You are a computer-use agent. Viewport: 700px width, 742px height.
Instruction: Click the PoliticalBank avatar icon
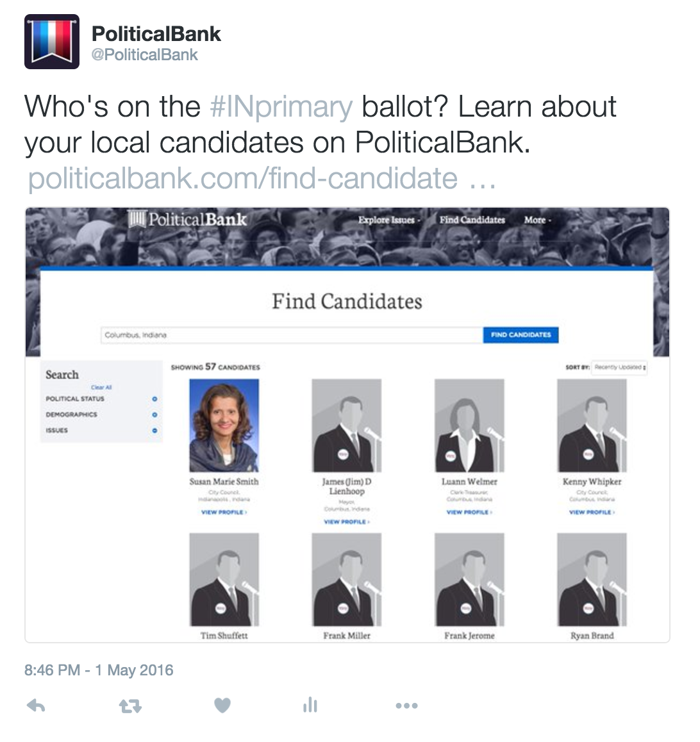click(52, 42)
